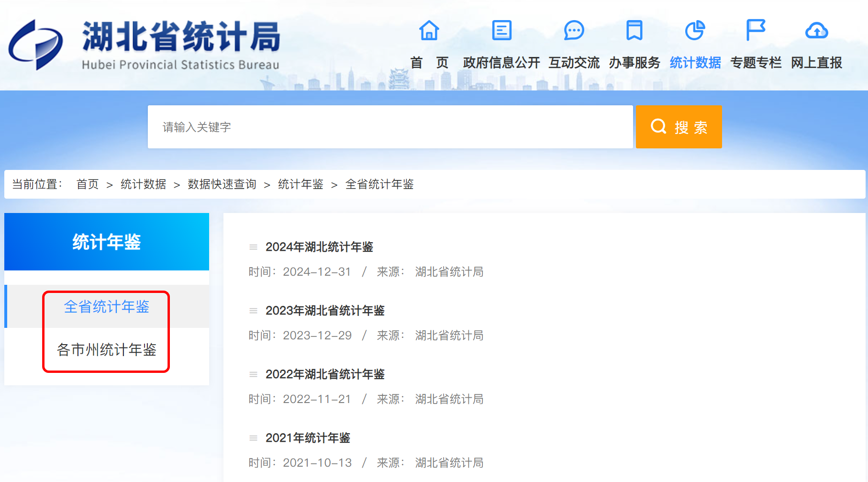
Task: Open the 政府信息公开 menu item
Action: (501, 63)
